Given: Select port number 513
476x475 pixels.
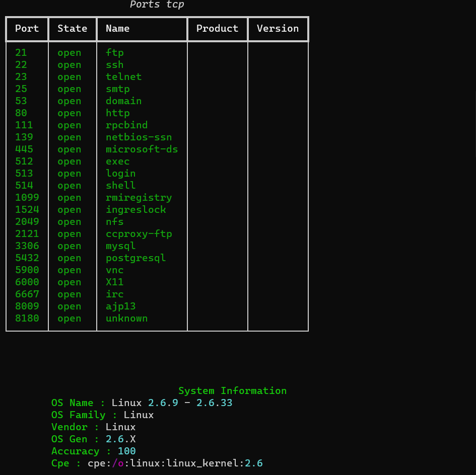Looking at the screenshot, I should (x=24, y=174).
